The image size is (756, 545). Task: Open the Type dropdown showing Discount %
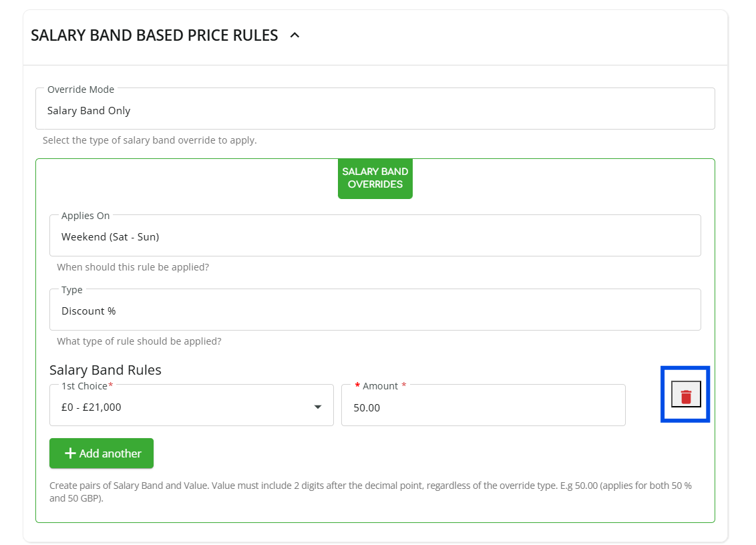pyautogui.click(x=375, y=311)
